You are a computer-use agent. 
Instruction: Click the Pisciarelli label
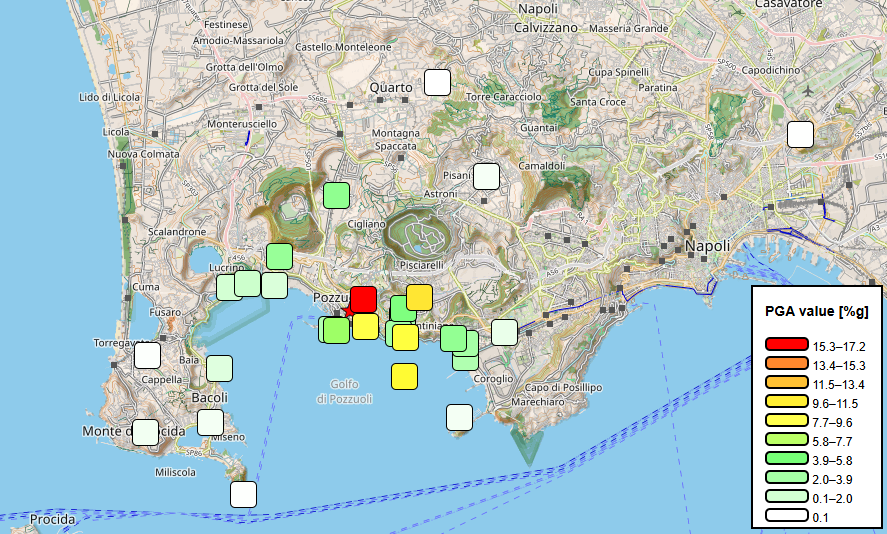(422, 265)
